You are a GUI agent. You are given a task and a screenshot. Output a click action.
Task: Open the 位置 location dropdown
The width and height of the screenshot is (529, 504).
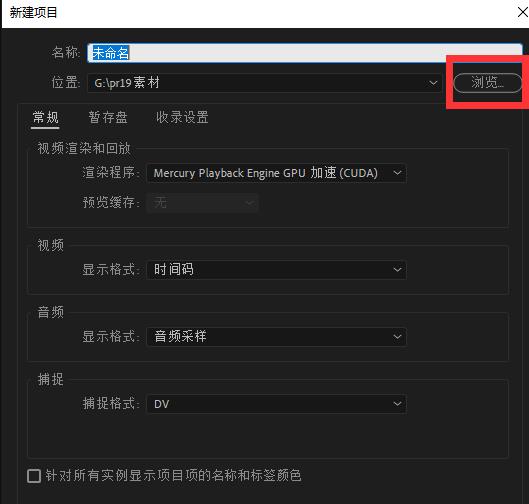(x=265, y=83)
